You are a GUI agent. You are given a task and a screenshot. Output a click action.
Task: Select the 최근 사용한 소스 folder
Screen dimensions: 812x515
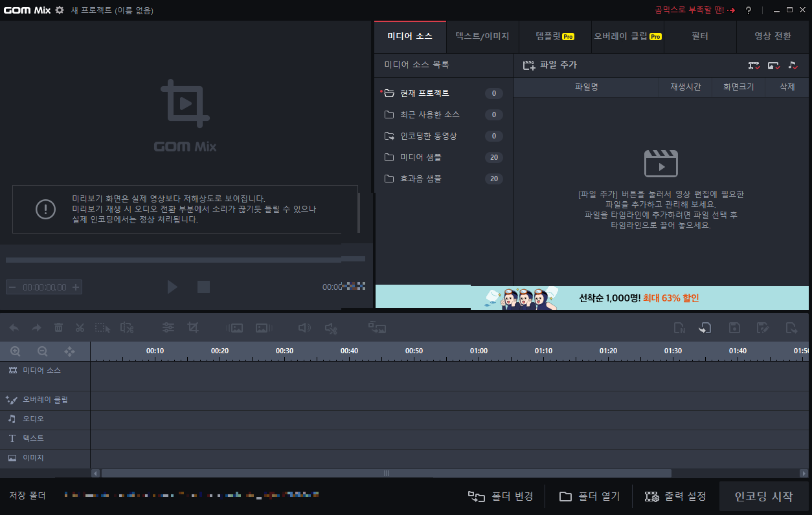pos(444,115)
